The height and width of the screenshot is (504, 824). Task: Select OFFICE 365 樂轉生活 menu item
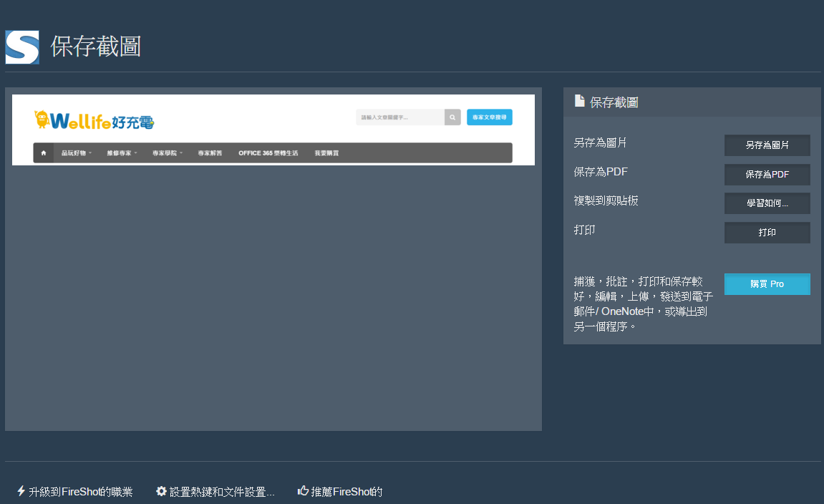coord(268,153)
